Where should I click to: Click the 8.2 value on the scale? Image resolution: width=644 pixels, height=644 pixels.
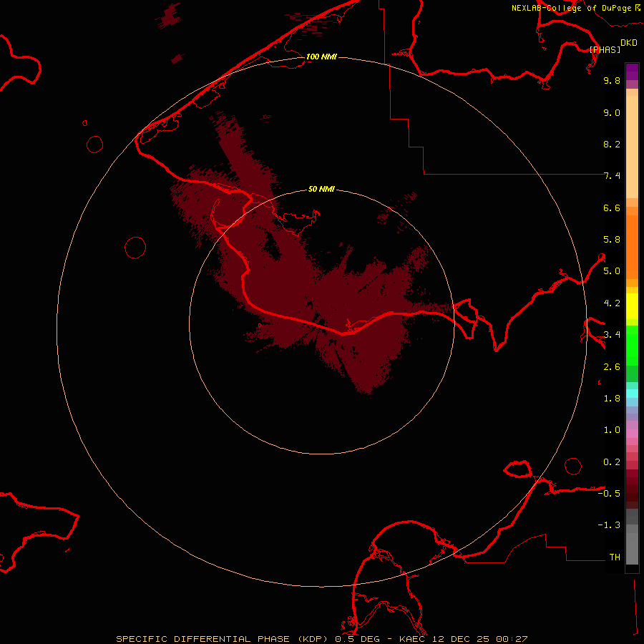click(x=612, y=144)
